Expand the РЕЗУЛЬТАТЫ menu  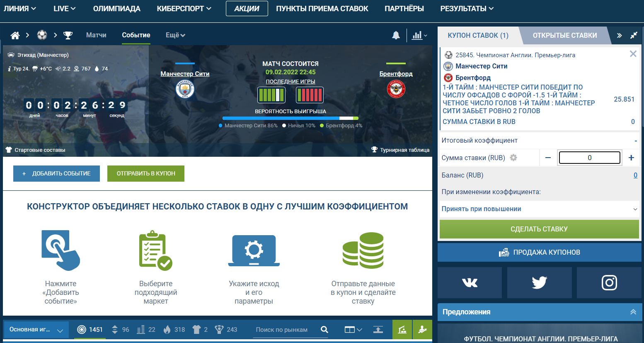[x=467, y=8]
